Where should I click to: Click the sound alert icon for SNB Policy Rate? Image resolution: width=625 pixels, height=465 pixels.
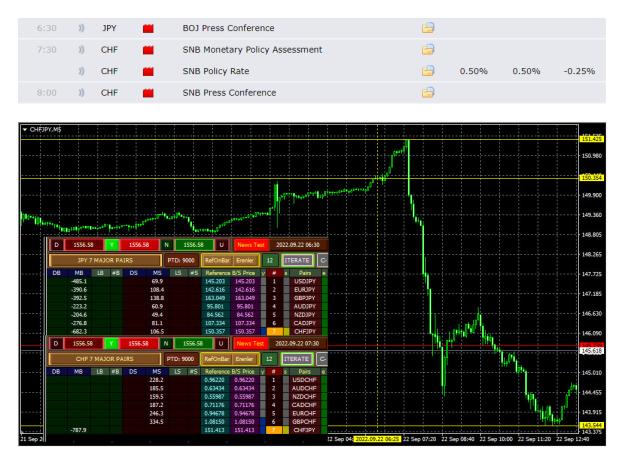point(81,71)
